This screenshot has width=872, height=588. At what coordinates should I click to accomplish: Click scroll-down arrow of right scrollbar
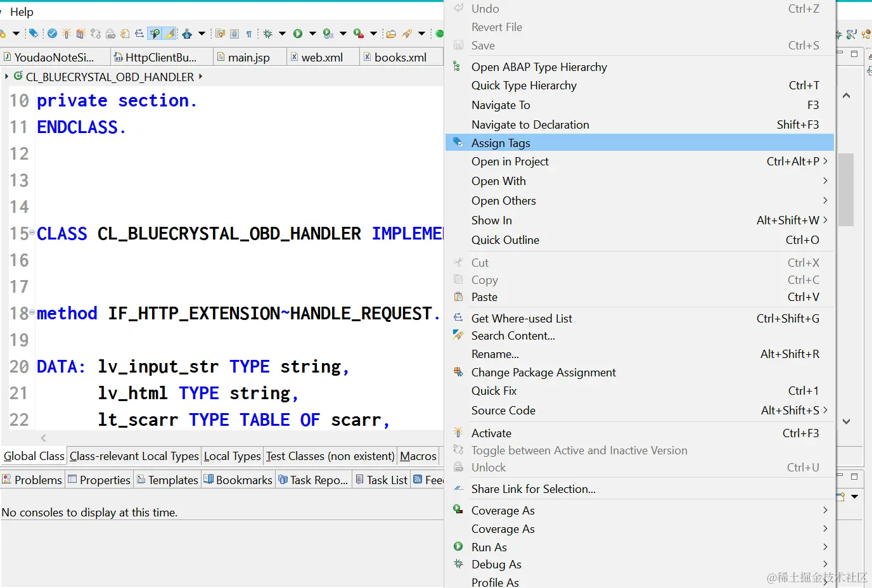click(846, 421)
